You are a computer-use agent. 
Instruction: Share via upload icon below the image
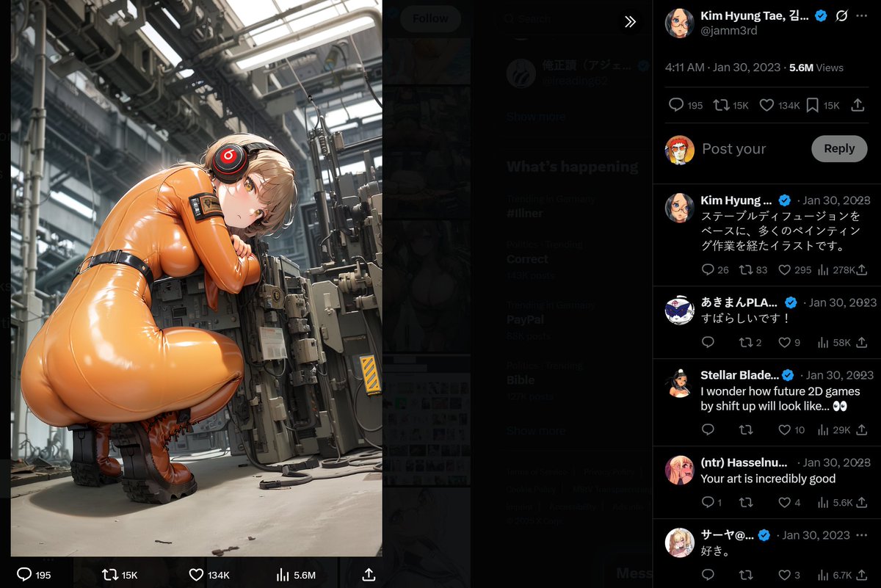(369, 575)
